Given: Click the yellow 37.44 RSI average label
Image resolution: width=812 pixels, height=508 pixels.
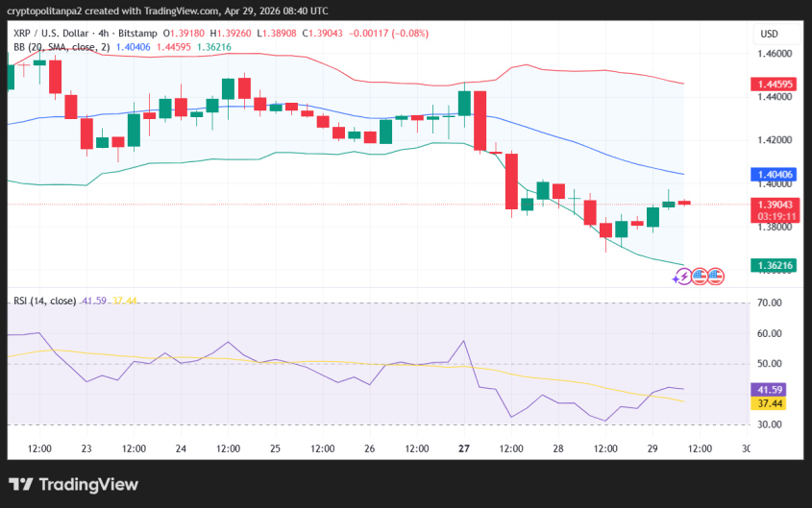Looking at the screenshot, I should [x=771, y=404].
